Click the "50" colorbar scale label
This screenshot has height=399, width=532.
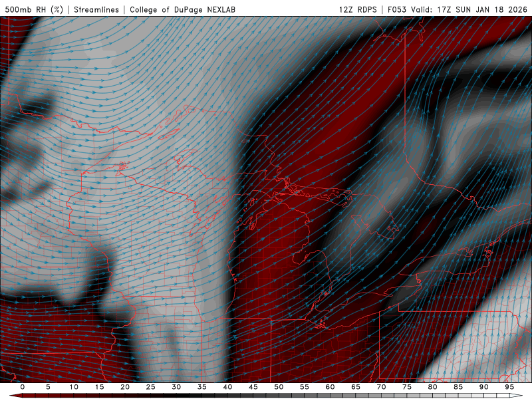click(x=279, y=387)
